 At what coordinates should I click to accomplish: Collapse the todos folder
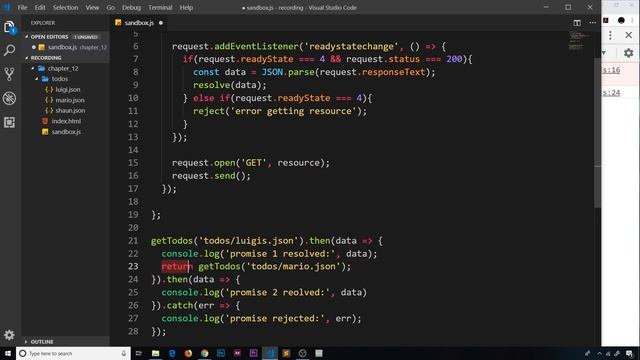[x=60, y=79]
